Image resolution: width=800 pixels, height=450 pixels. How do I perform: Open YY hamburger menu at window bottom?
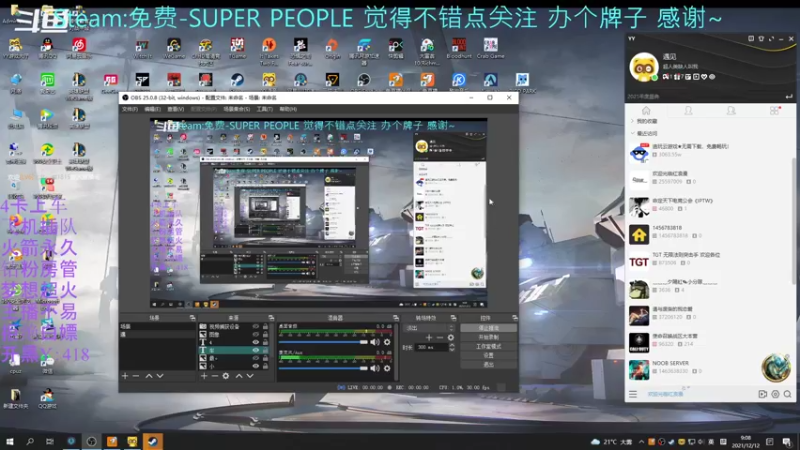click(x=633, y=394)
